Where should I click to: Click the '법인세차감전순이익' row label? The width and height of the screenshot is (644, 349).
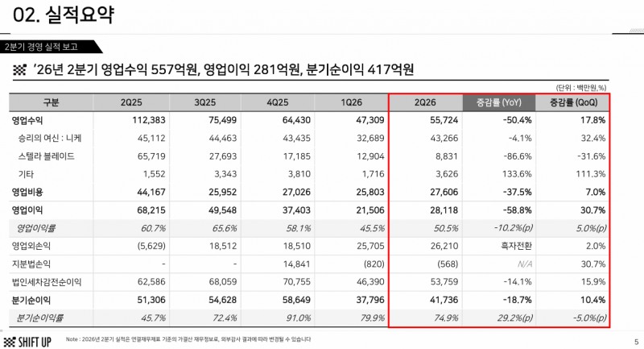click(47, 282)
